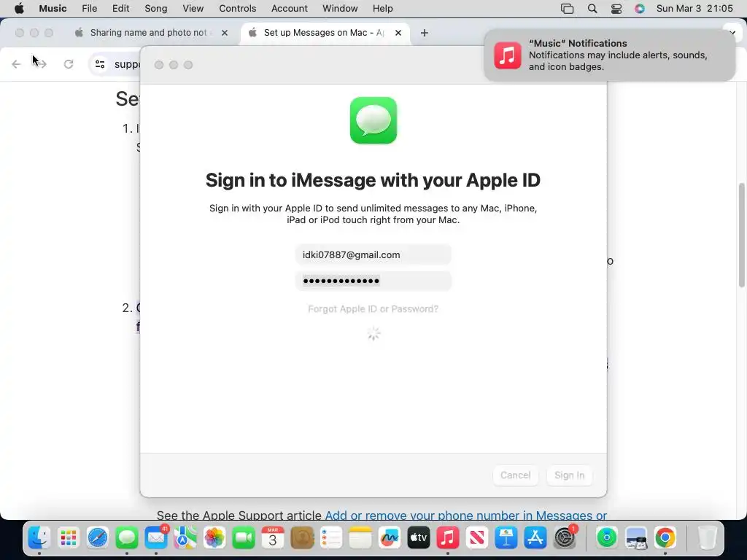
Task: Open Mail with 41 unread badge
Action: (x=156, y=537)
